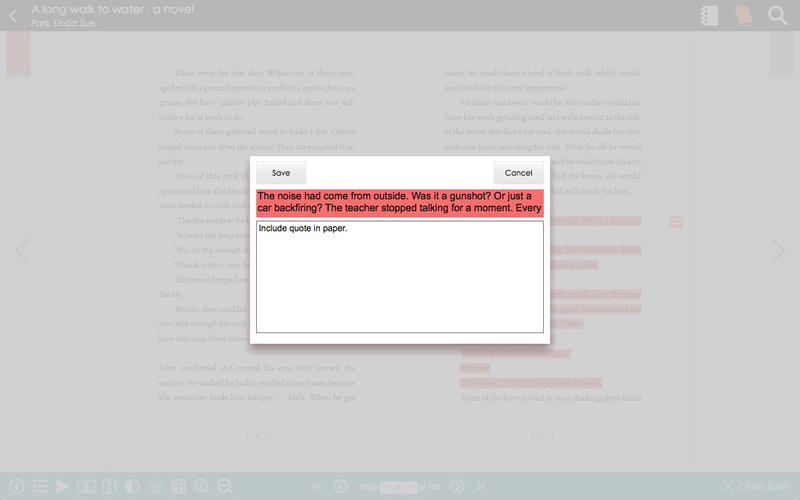Image resolution: width=800 pixels, height=500 pixels.
Task: Jump to the first page icon
Action: pyautogui.click(x=317, y=486)
